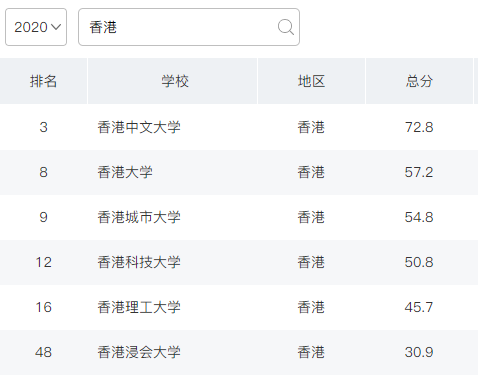Select rank cell showing 48
Viewport: 478px width, 376px height.
click(x=43, y=352)
